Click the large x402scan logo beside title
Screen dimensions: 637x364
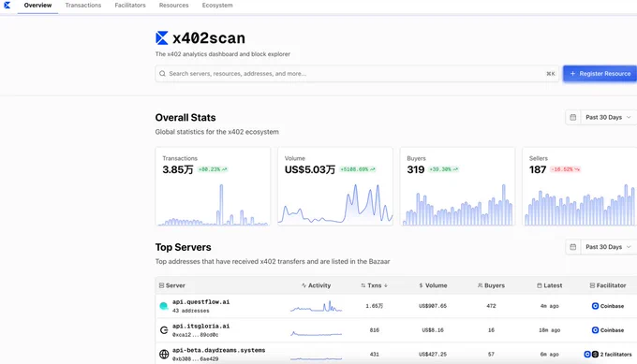162,37
